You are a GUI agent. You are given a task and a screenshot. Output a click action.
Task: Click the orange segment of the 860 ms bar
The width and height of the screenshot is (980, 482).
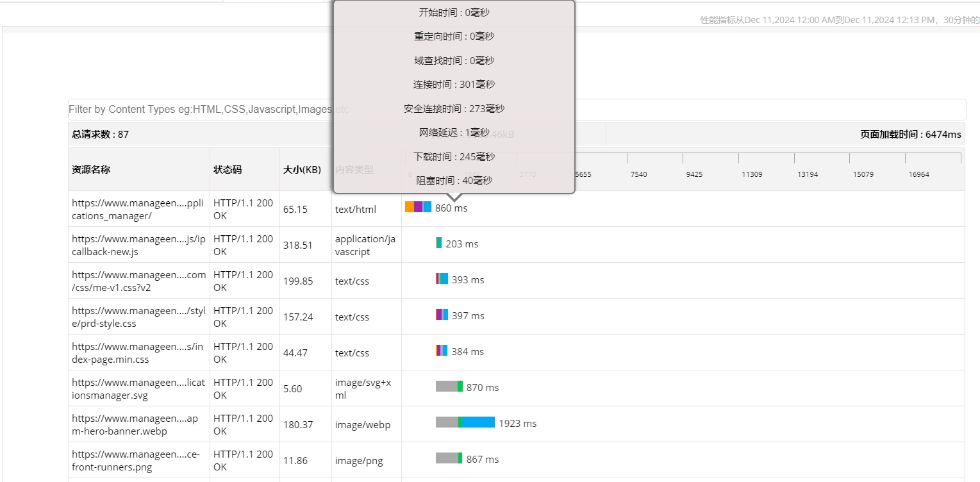pos(410,207)
